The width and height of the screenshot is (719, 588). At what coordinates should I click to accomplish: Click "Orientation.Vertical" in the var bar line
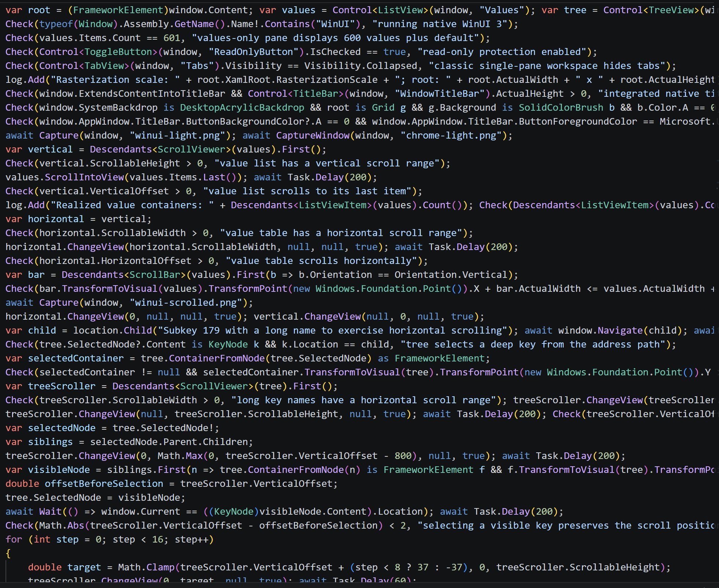pyautogui.click(x=451, y=275)
